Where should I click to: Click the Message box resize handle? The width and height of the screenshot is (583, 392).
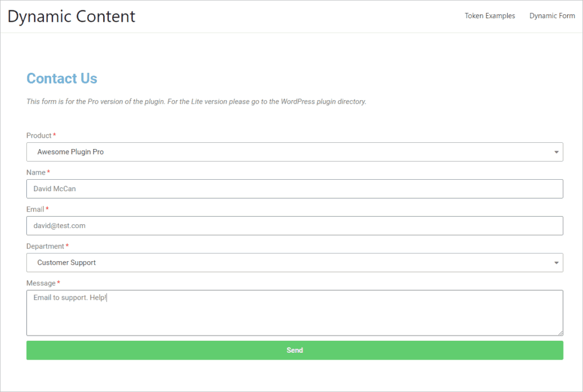[x=560, y=333]
